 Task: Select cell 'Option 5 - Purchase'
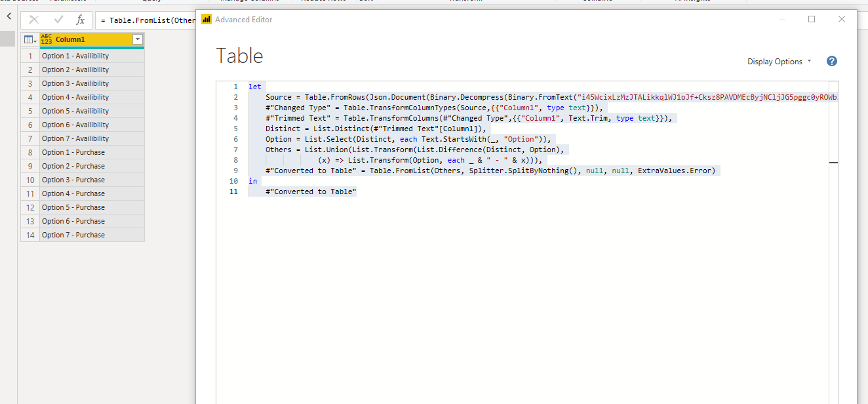92,207
